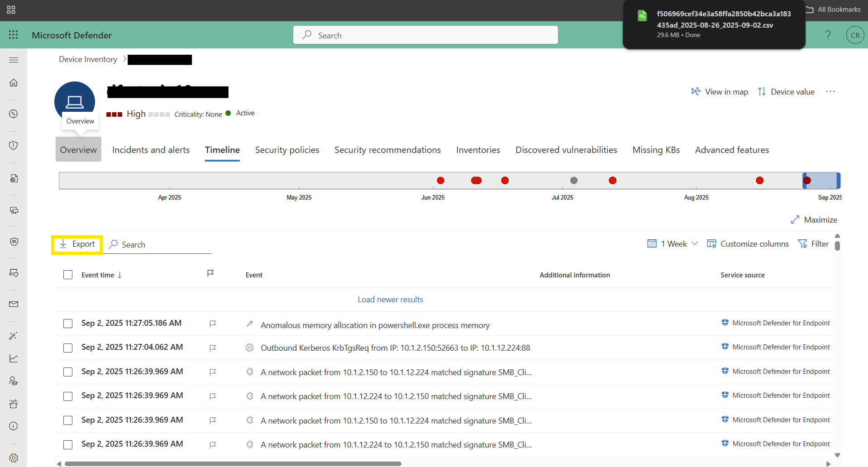868x467 pixels.
Task: Open the Filter panel
Action: tap(813, 244)
